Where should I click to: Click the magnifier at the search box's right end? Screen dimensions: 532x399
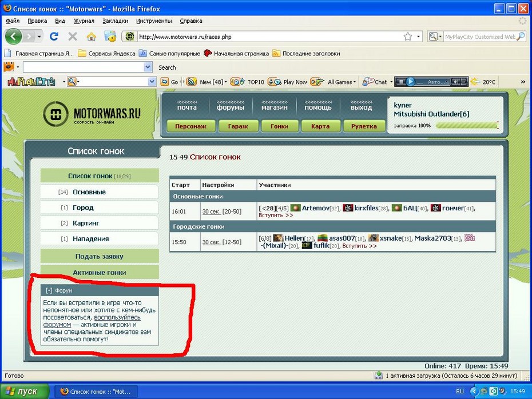521,37
